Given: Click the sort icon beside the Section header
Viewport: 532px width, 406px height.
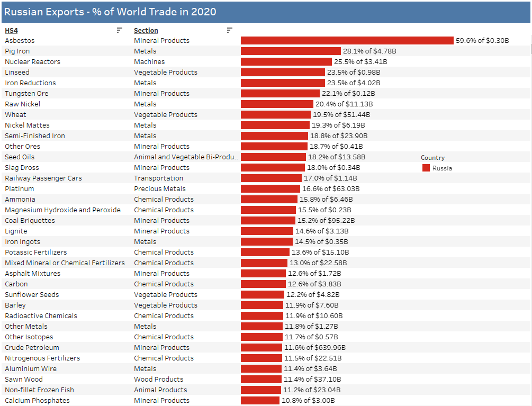Looking at the screenshot, I should coord(229,30).
